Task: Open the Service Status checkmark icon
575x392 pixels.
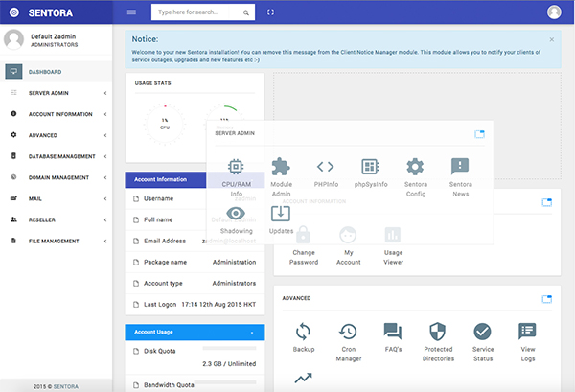Action: click(x=483, y=332)
